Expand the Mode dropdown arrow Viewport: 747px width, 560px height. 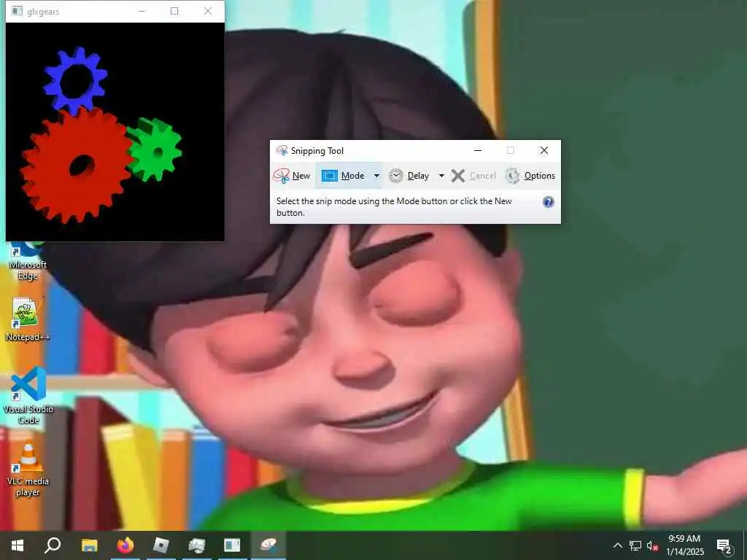376,176
